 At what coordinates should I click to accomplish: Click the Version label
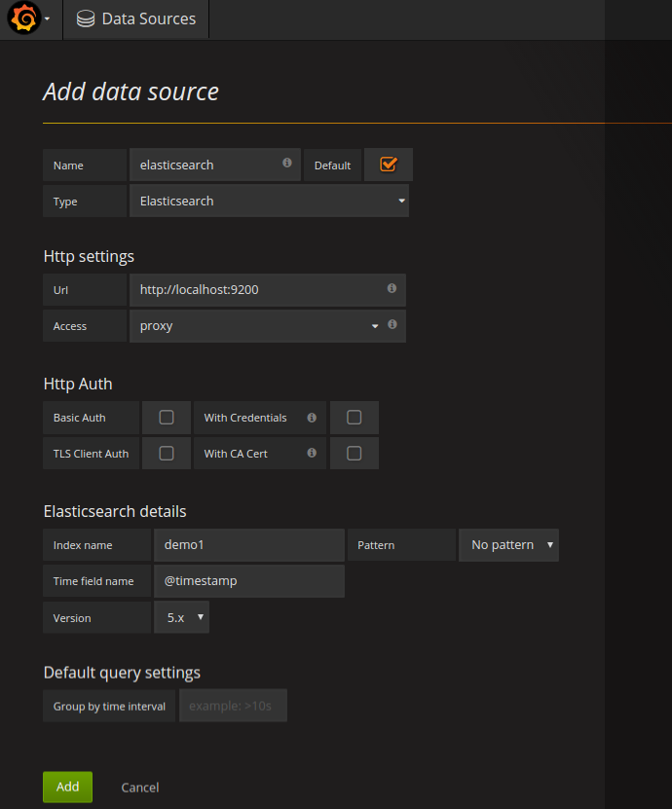click(x=96, y=617)
